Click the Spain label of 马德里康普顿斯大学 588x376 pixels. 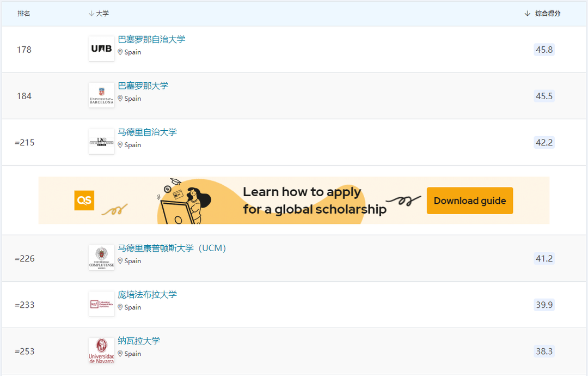click(133, 261)
